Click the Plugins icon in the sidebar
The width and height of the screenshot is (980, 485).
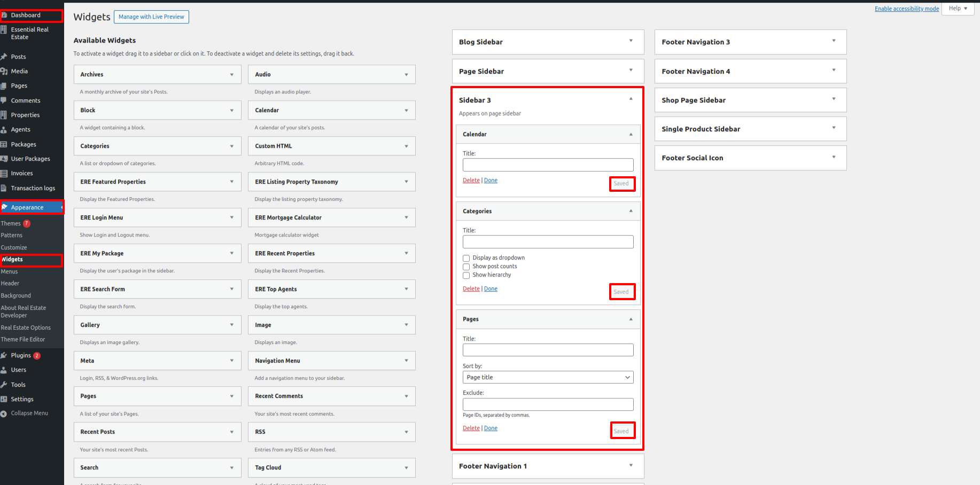4,355
